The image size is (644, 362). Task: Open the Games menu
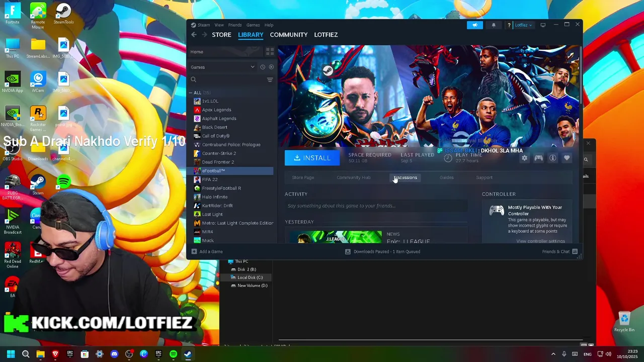coord(253,25)
